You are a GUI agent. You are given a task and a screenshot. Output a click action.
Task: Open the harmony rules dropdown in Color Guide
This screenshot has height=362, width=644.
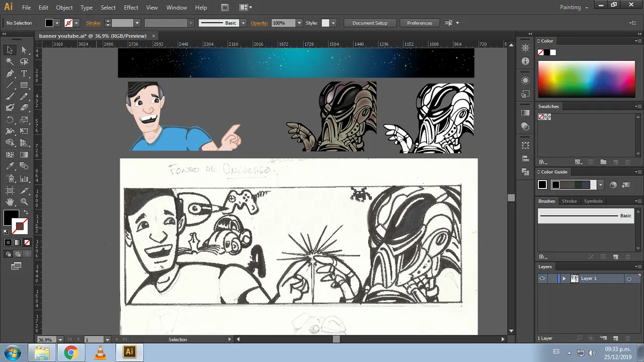click(x=600, y=185)
